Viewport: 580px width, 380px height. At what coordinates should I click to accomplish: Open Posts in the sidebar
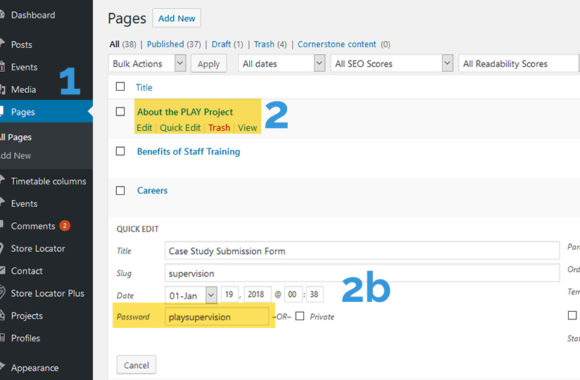(x=21, y=45)
